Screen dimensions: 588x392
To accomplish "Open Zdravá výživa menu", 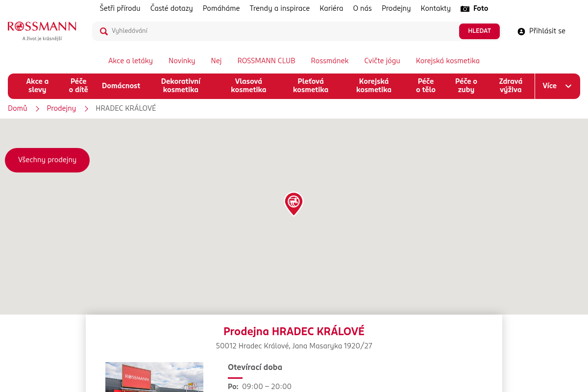I will [x=511, y=86].
